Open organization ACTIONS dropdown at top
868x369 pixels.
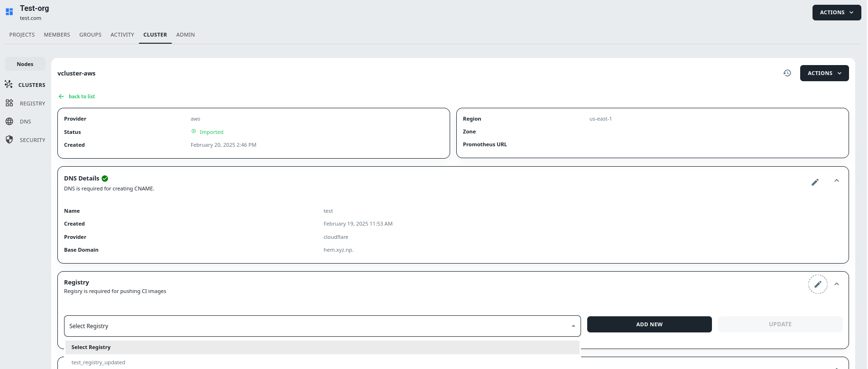pyautogui.click(x=837, y=12)
